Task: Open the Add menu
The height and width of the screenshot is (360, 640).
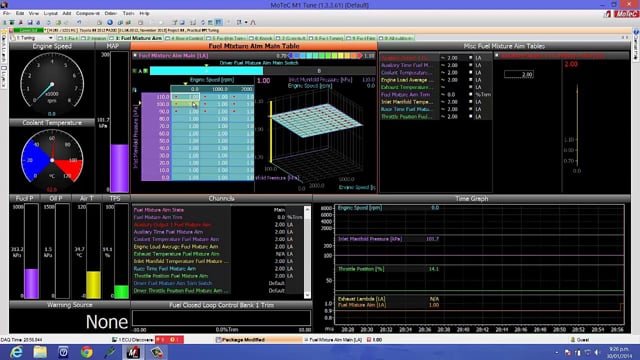Action: click(x=67, y=13)
